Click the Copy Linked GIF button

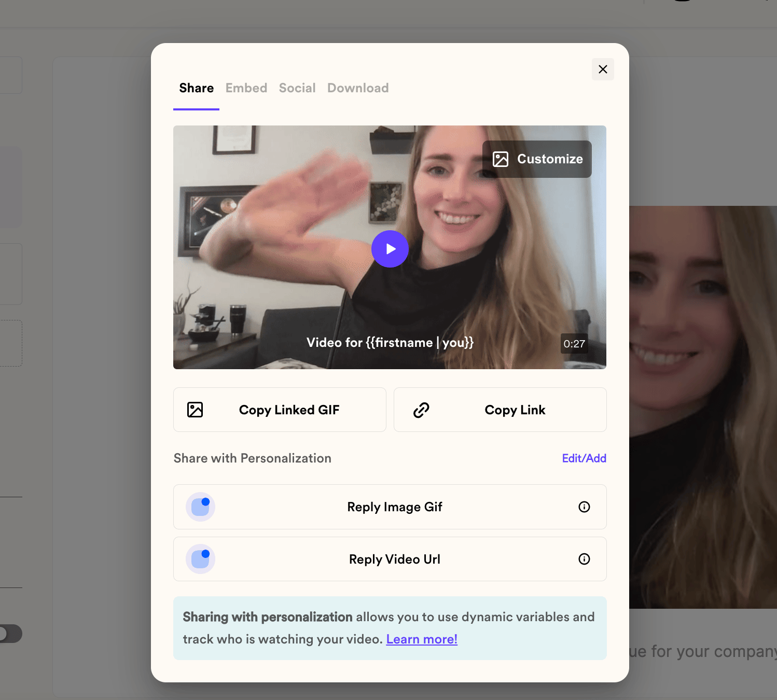280,410
